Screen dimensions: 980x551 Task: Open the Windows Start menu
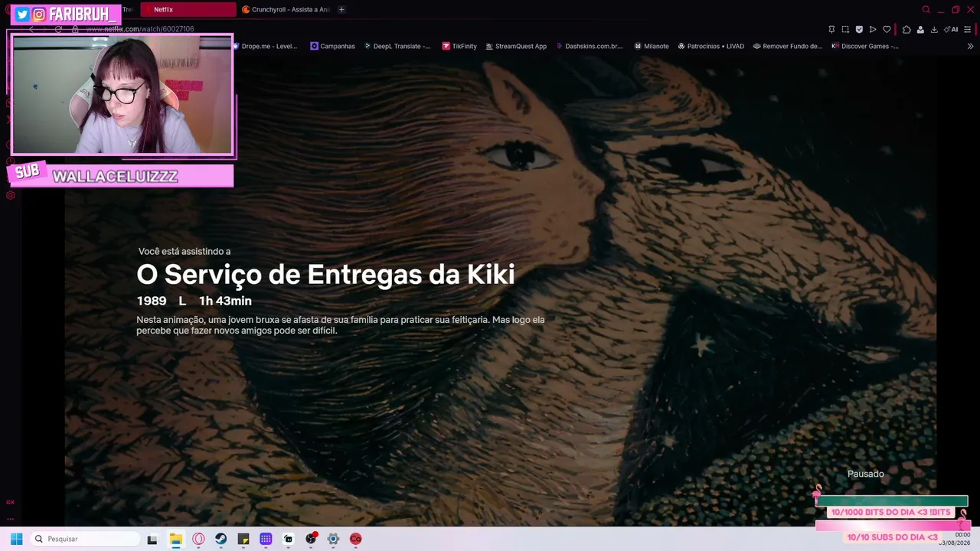16,539
